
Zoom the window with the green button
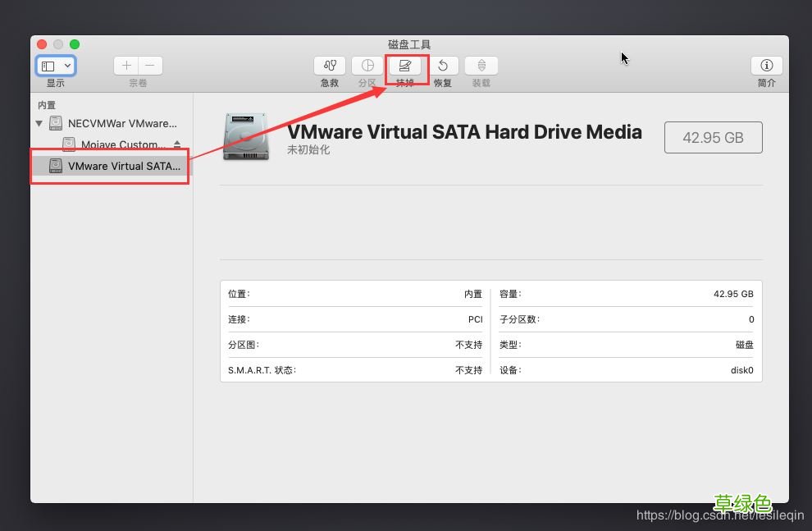coord(75,44)
